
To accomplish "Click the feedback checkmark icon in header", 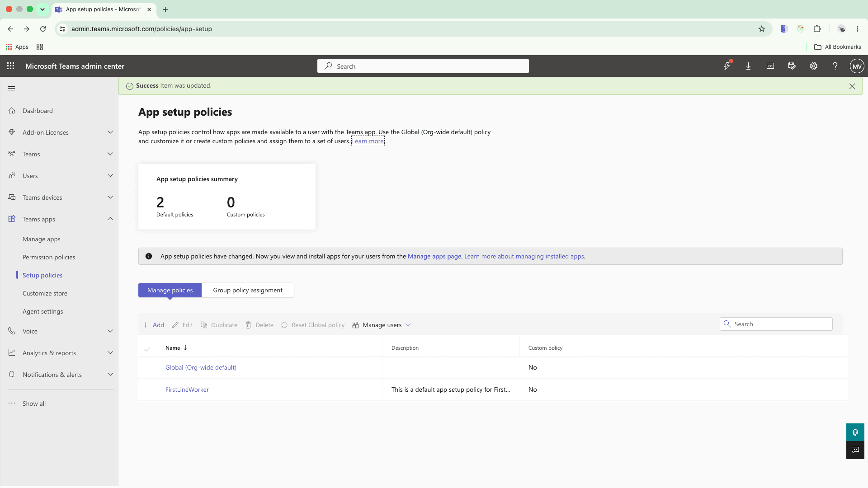I will coord(792,66).
